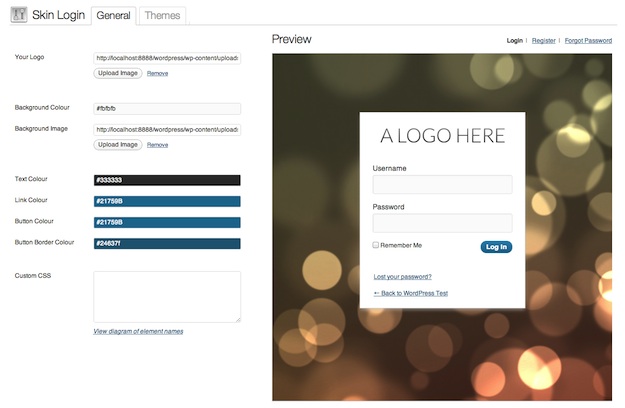The image size is (625, 408).
Task: Show the Register preview
Action: pos(543,41)
